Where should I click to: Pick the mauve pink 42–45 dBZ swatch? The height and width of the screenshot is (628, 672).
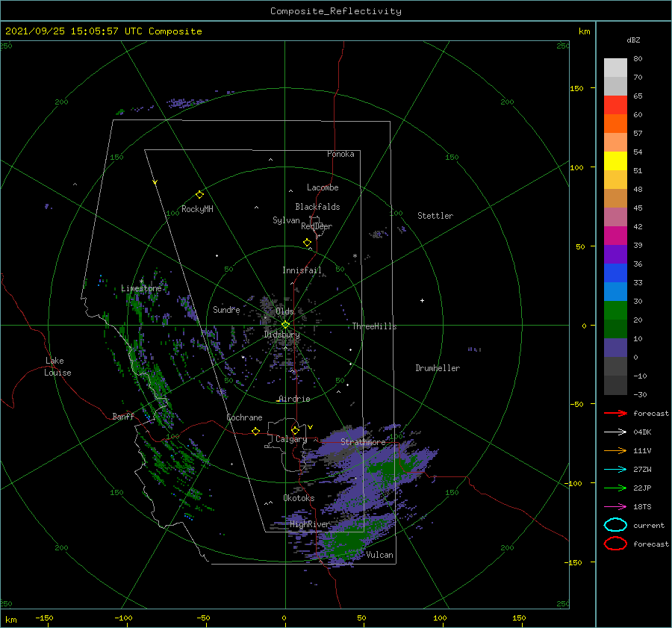coord(615,217)
